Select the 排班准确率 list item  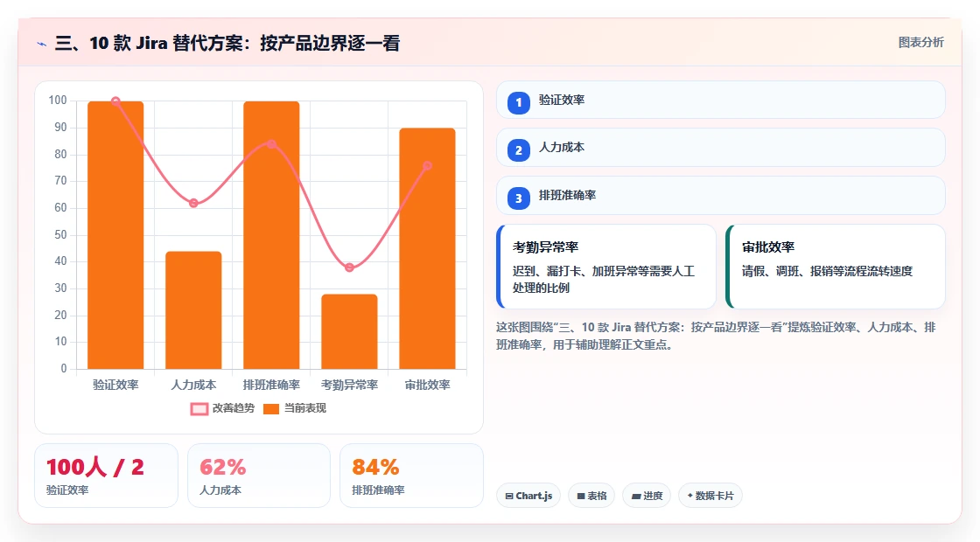coord(721,196)
